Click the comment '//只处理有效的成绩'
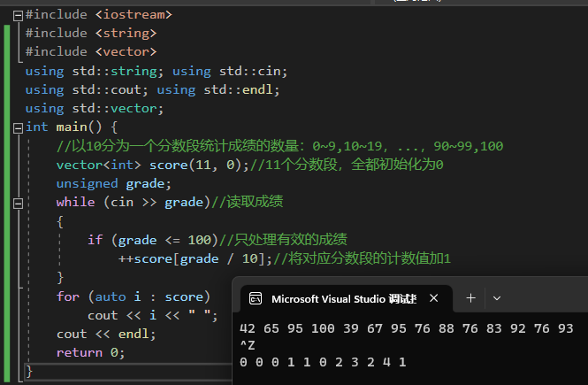The image size is (588, 385). (x=283, y=239)
